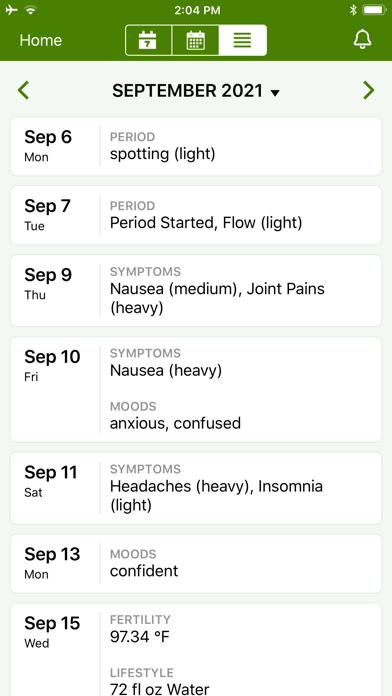Open Sep 10 symptoms and moods entry
Viewport: 392px width, 696px height.
196,389
